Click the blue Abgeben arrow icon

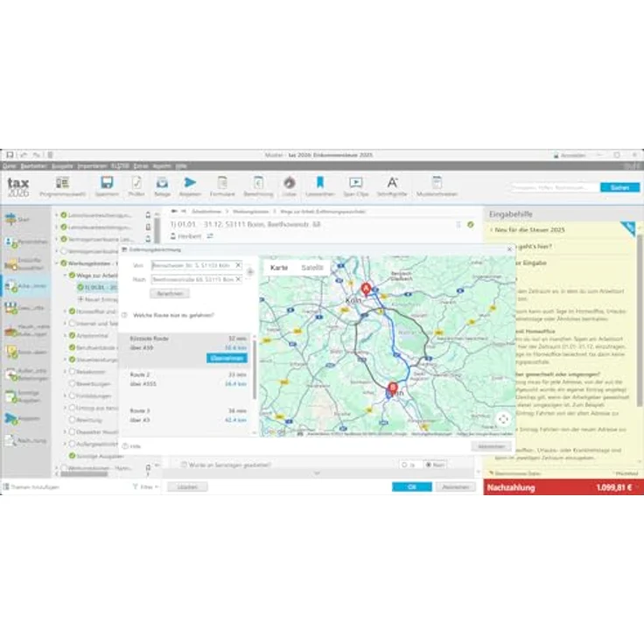(190, 182)
